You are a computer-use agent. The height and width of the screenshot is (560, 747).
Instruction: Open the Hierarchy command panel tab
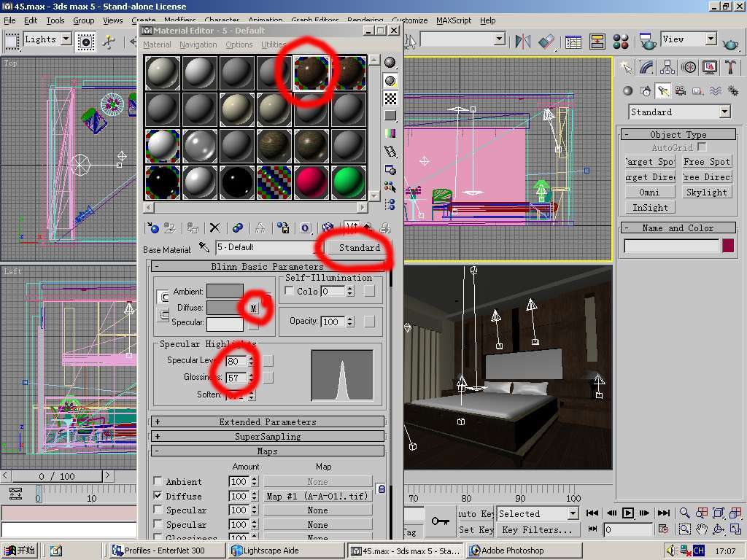667,67
